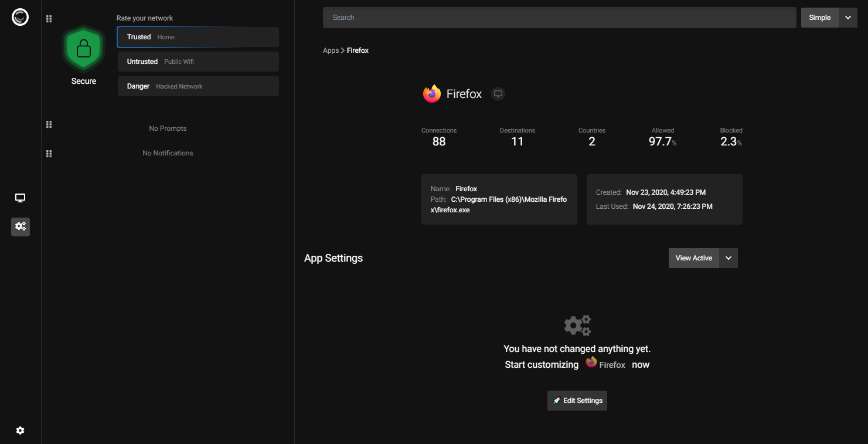Click the App Settings heading
The height and width of the screenshot is (444, 868).
coord(333,258)
